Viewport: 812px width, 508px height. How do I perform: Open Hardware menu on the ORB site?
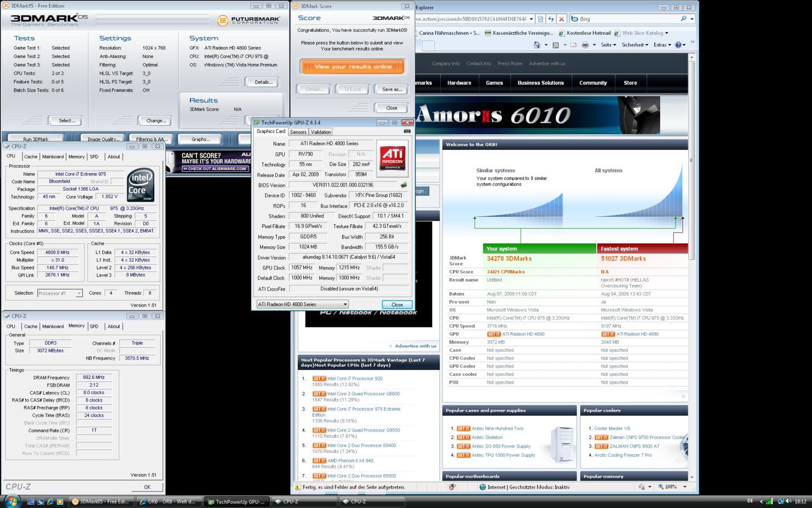(x=459, y=83)
